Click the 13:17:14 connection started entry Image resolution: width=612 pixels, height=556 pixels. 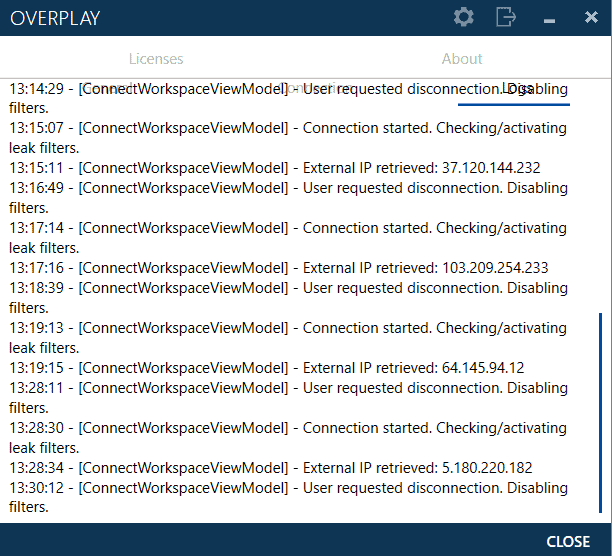[x=288, y=238]
